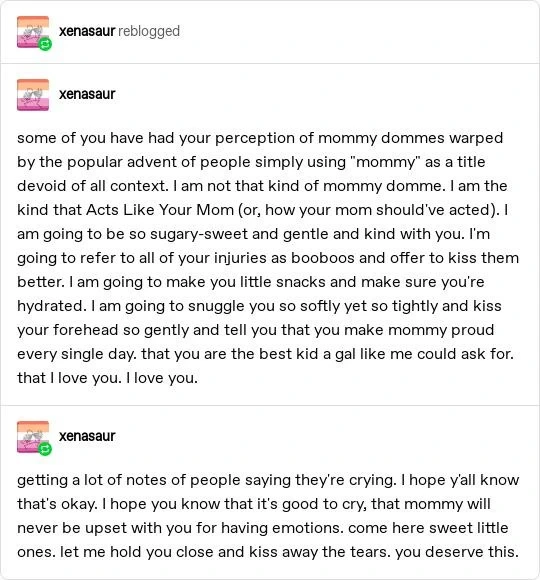Click the green reblog badge on bottom avatar

45,449
